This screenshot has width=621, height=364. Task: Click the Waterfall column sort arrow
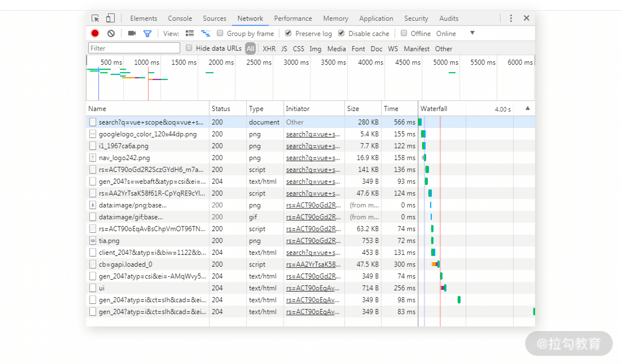click(528, 108)
